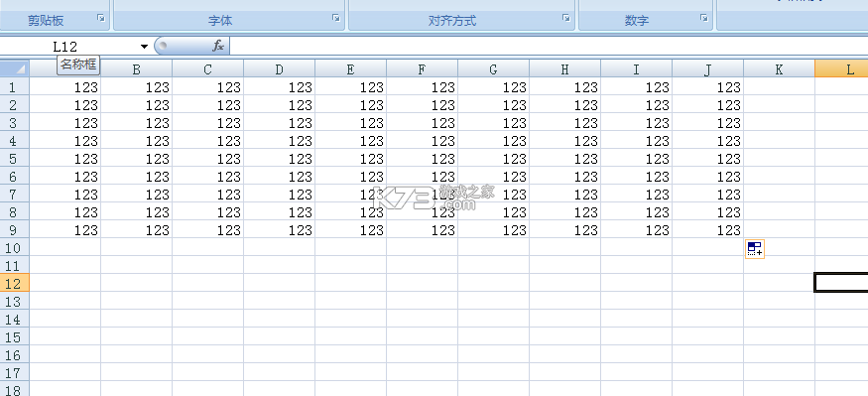Select column E header

click(350, 68)
